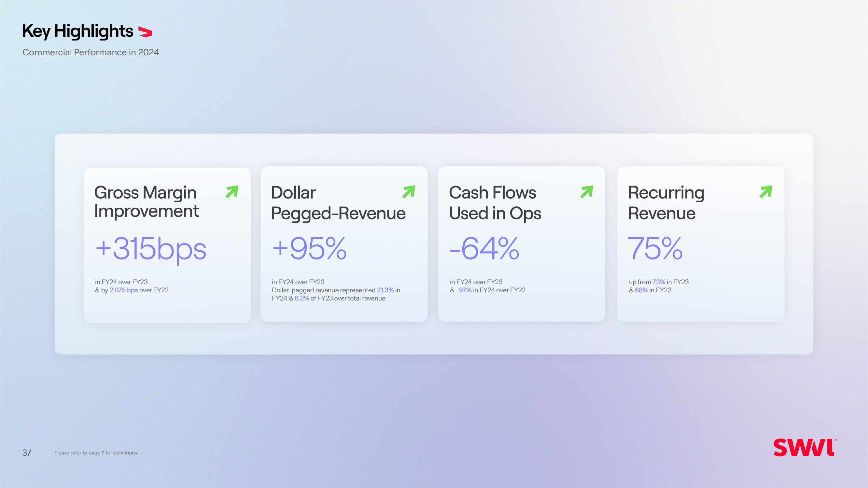Click the 75% recurring revenue figure
Screen dimensions: 868x488
coord(655,249)
